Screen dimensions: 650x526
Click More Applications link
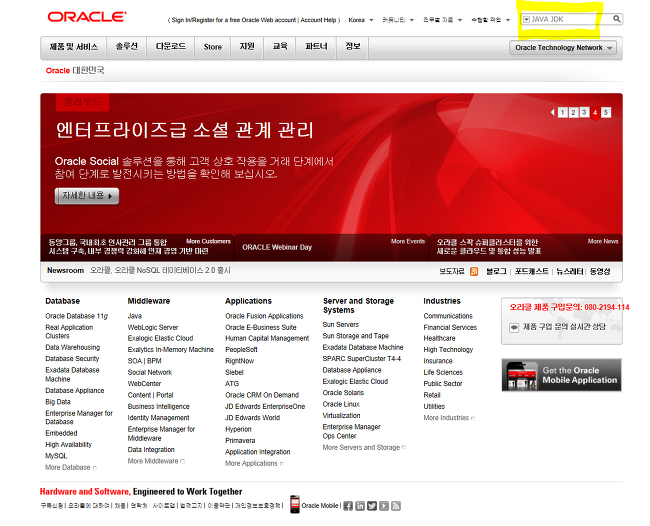click(x=254, y=463)
